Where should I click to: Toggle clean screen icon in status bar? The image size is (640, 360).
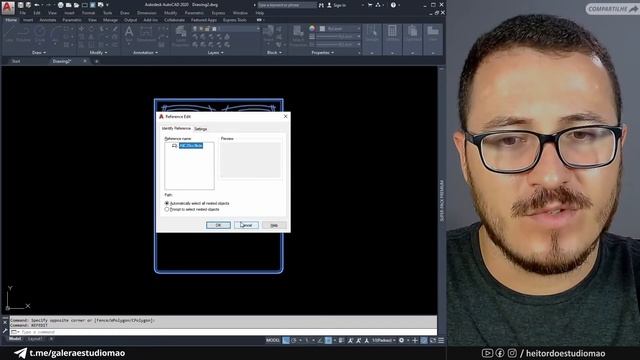coord(433,340)
